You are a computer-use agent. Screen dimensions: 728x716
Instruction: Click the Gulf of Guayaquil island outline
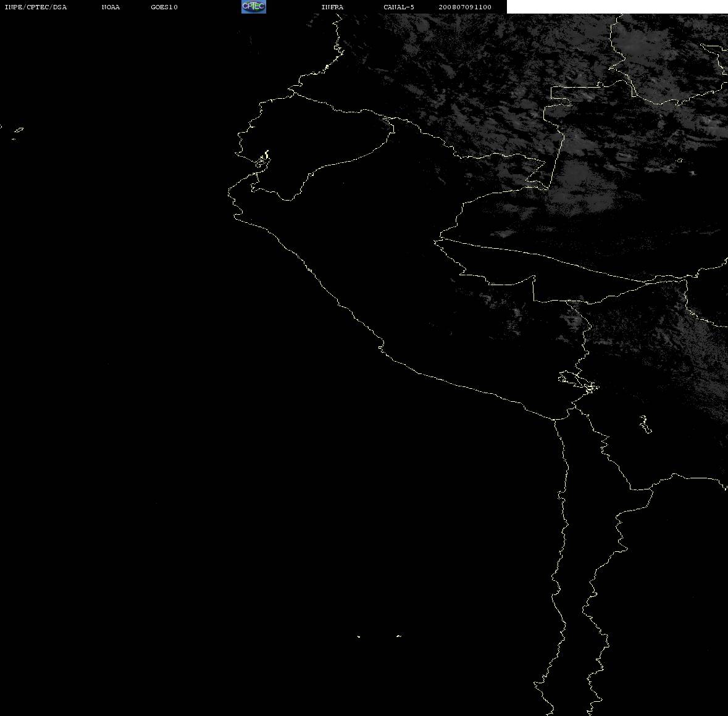coord(262,160)
